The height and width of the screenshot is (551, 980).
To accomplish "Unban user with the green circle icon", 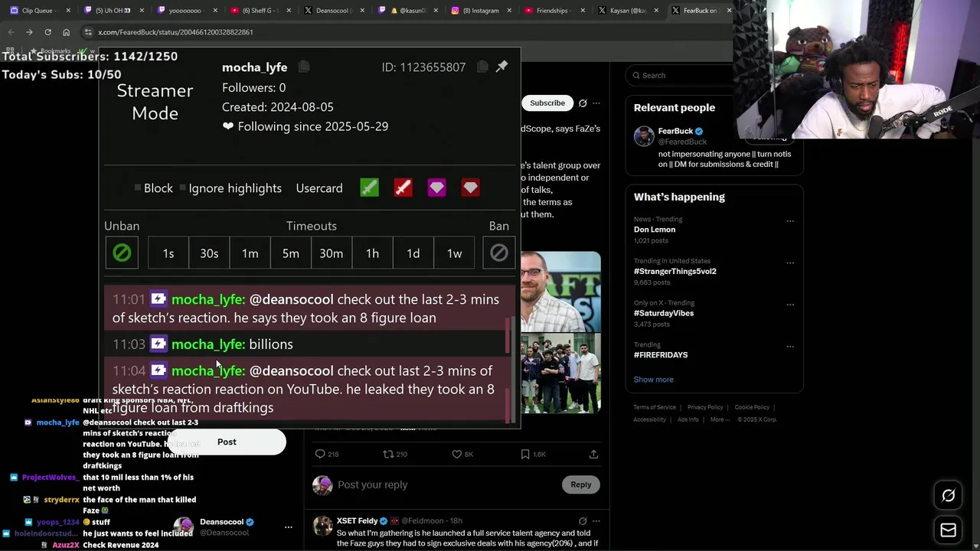I will (122, 253).
